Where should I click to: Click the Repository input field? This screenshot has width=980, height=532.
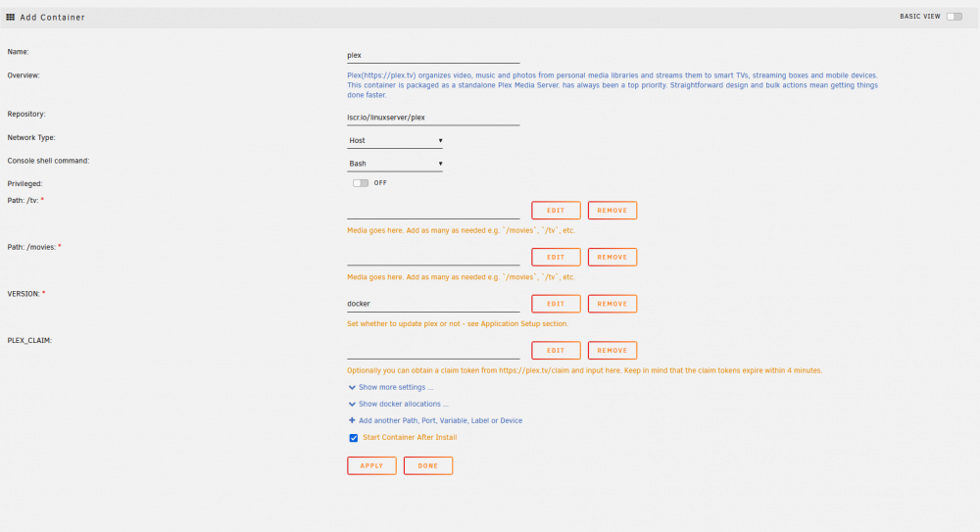pyautogui.click(x=433, y=118)
